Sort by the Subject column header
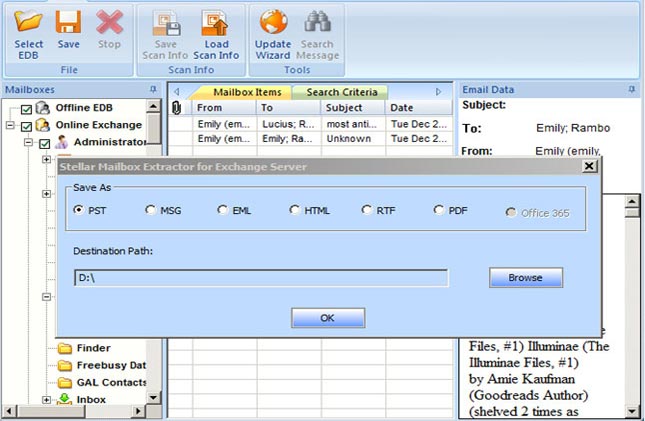Screen dimensions: 645x421 click(x=353, y=108)
